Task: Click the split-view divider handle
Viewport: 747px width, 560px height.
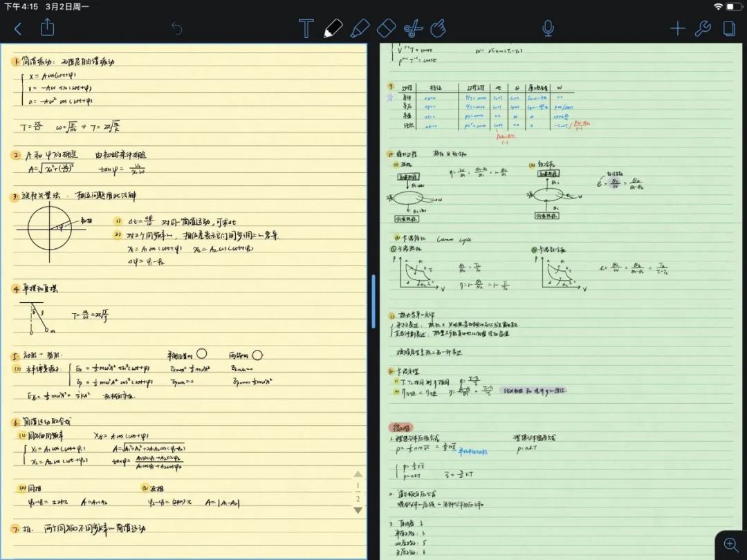Action: 373,297
